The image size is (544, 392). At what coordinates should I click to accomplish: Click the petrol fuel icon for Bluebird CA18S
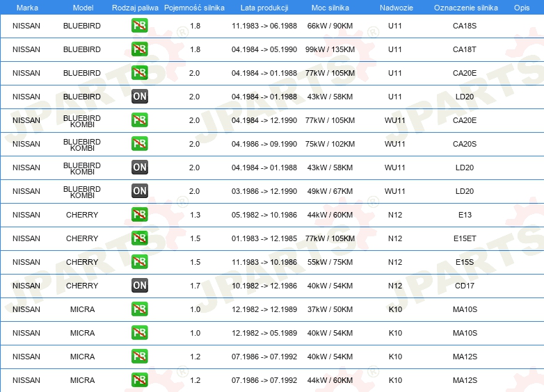click(x=139, y=26)
